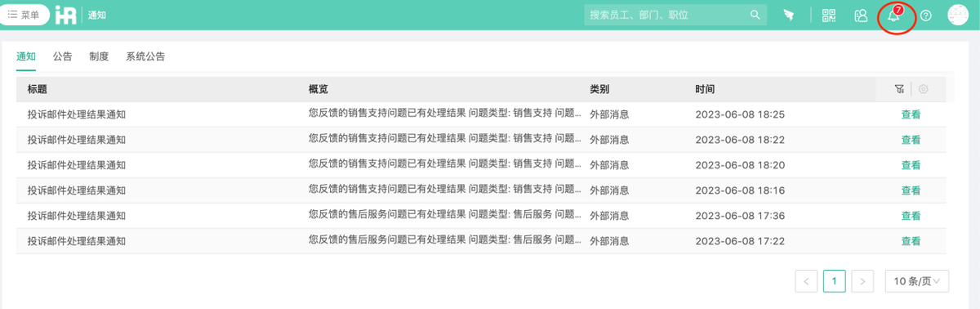Click the iHR logo
This screenshot has width=980, height=309.
tap(66, 15)
